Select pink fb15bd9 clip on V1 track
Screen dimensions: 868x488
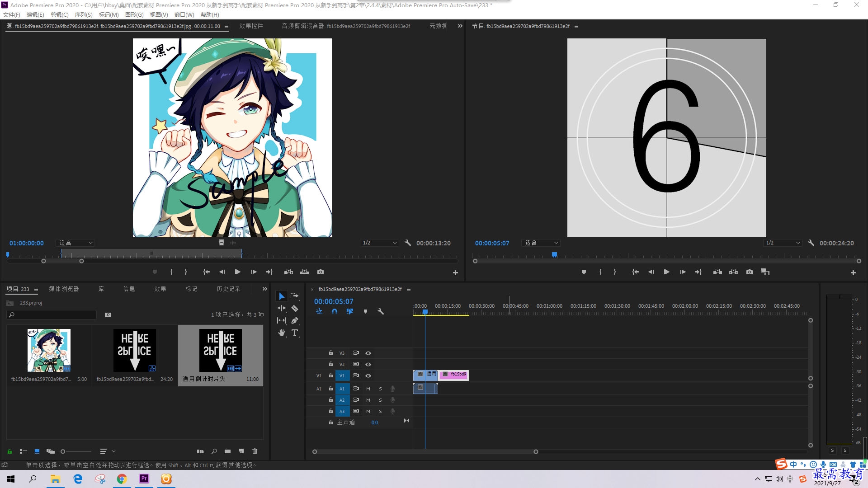pos(454,375)
